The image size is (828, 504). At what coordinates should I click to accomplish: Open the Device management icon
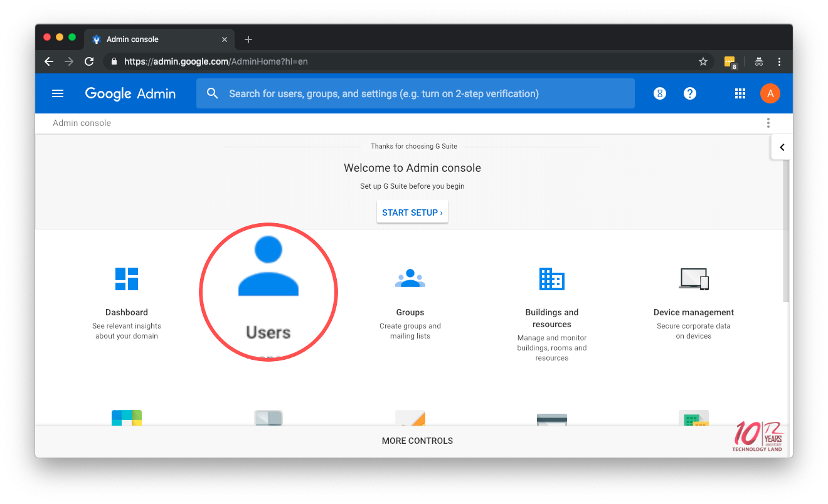coord(694,279)
